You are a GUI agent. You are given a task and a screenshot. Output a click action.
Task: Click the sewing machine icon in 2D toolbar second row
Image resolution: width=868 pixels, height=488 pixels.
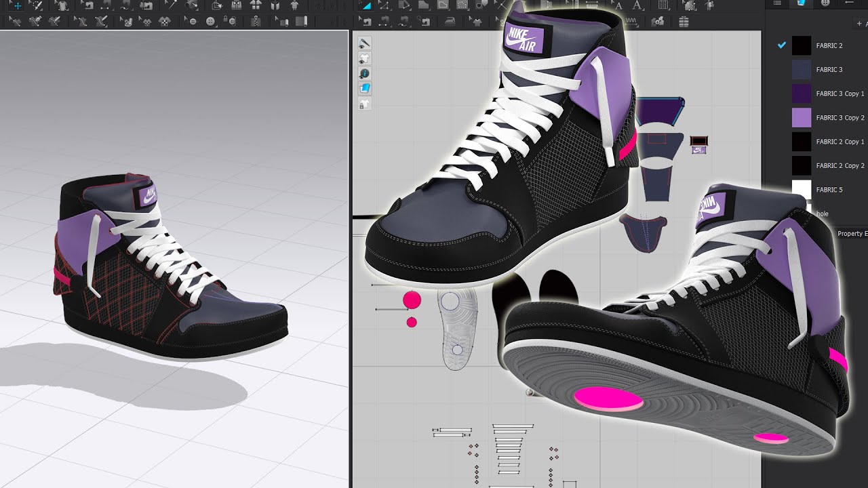coord(366,21)
